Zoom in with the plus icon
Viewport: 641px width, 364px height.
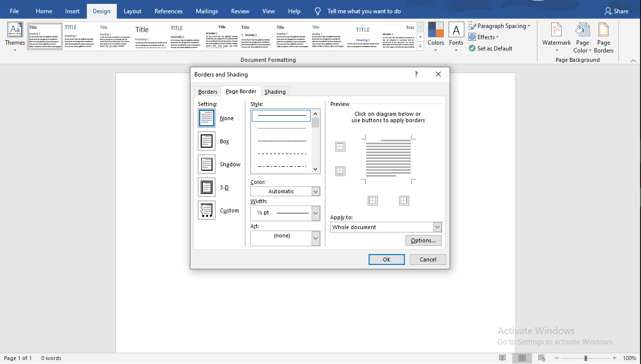[614, 358]
